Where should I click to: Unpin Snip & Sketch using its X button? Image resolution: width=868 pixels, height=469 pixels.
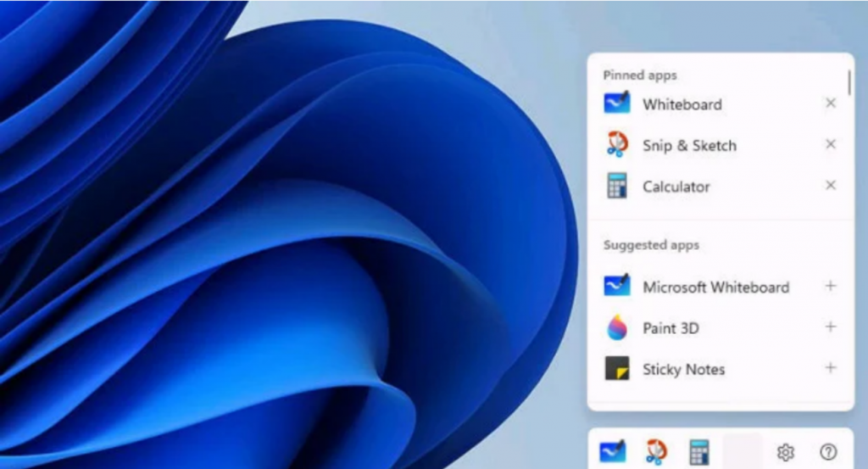click(831, 144)
